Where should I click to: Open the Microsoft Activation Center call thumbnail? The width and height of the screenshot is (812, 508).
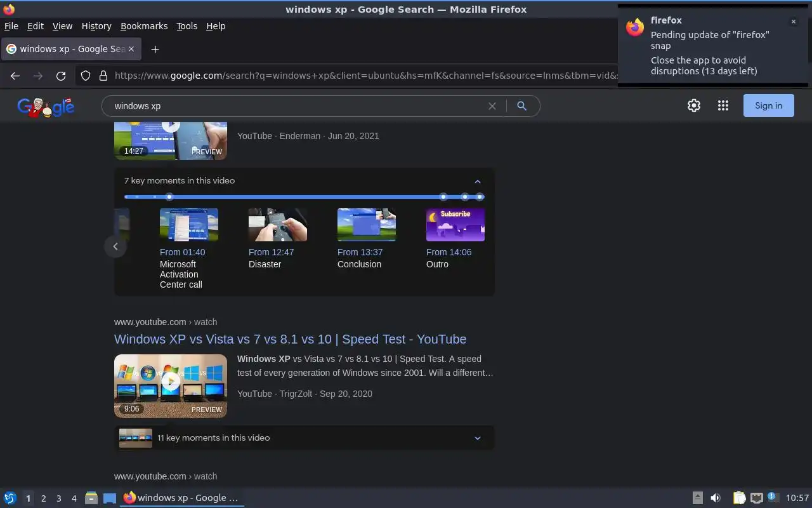[189, 225]
